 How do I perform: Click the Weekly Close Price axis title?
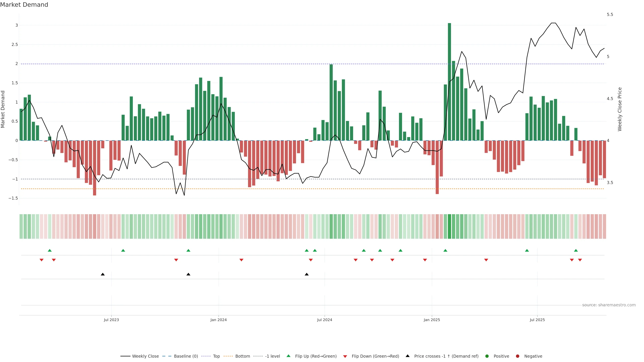[x=620, y=109]
